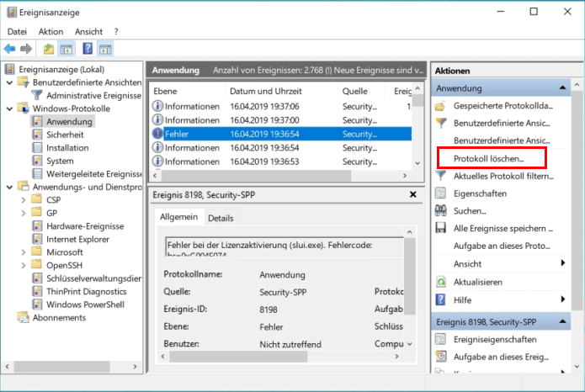
Task: Click Aktuelles Protokoll filtern action
Action: click(x=503, y=176)
